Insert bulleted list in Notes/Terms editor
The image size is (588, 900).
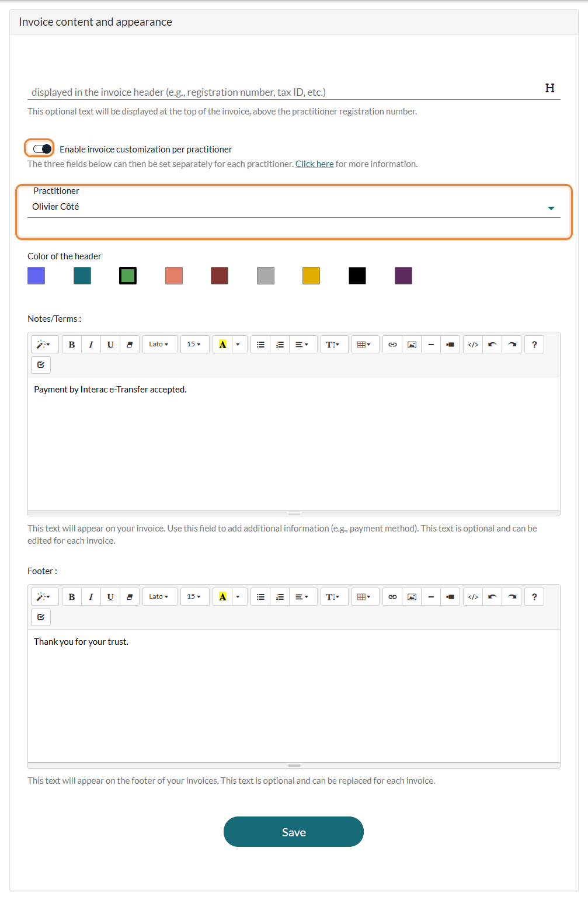(x=260, y=345)
